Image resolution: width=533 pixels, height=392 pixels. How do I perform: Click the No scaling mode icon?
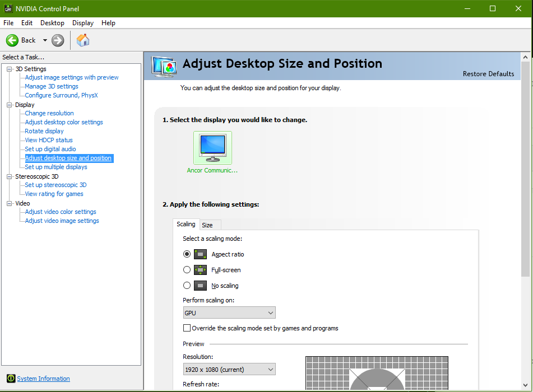[x=200, y=286]
